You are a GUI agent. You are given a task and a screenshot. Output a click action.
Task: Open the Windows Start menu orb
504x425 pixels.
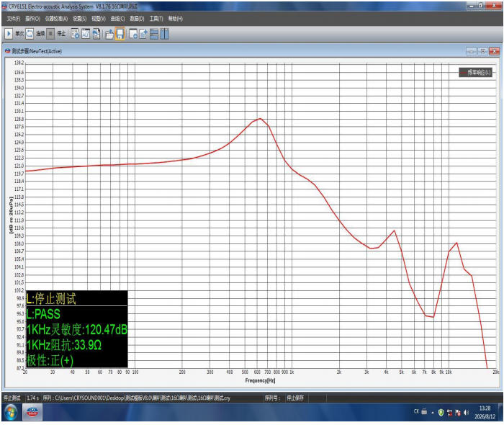coord(11,413)
